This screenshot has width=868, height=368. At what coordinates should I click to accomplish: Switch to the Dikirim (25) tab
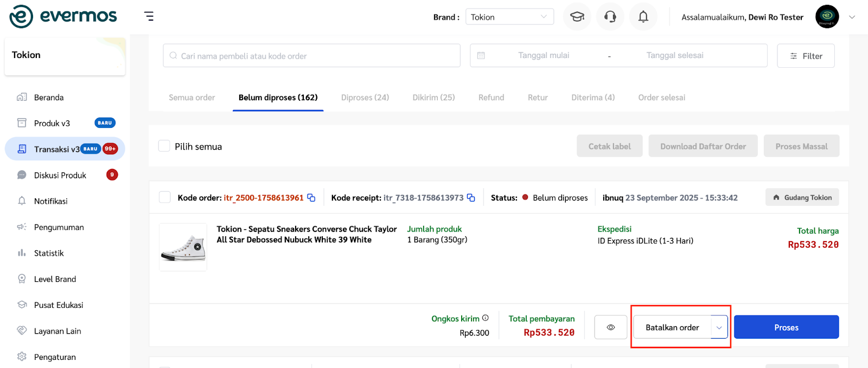pyautogui.click(x=433, y=98)
